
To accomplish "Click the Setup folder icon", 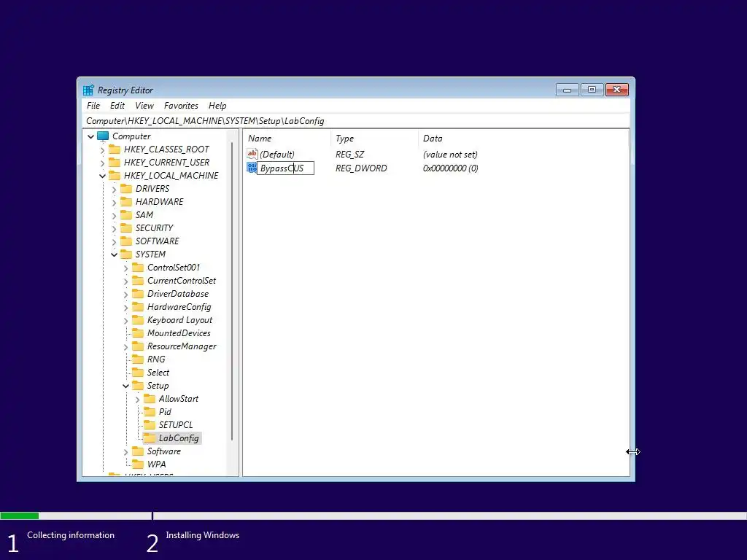I will click(x=138, y=386).
